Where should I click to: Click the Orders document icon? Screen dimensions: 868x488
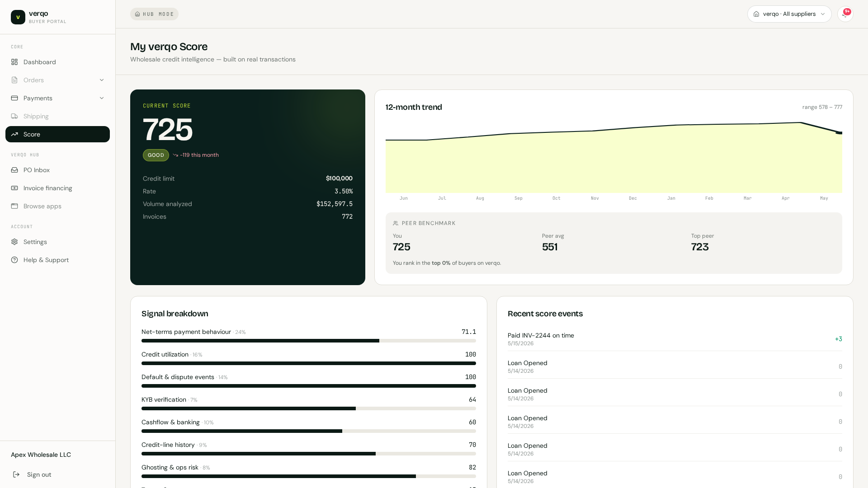point(14,80)
